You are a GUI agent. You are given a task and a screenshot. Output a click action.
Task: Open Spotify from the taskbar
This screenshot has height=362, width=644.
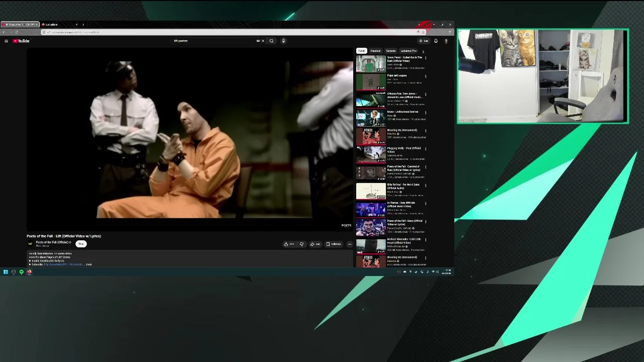(22, 272)
